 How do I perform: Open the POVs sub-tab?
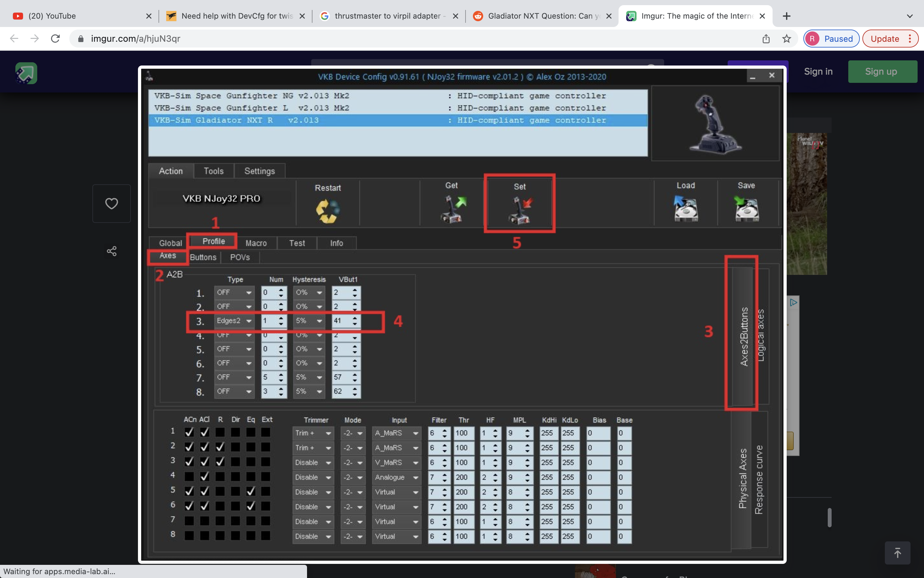[x=240, y=257]
